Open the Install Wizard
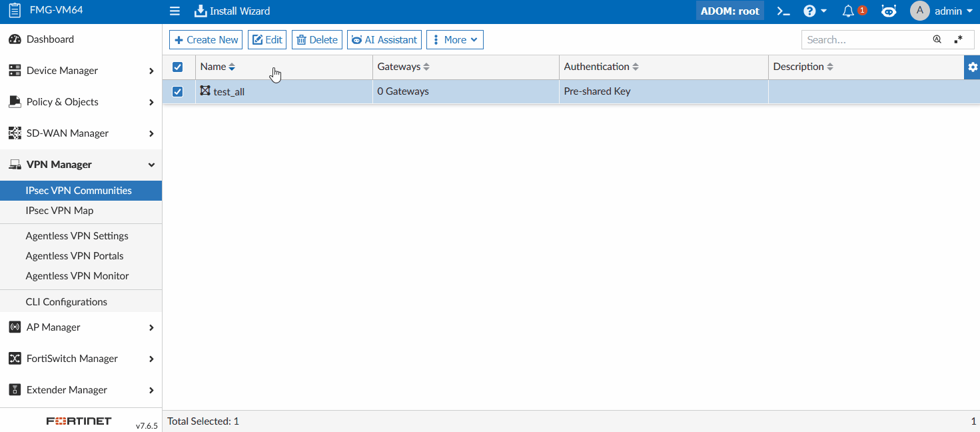The height and width of the screenshot is (432, 980). coord(232,11)
